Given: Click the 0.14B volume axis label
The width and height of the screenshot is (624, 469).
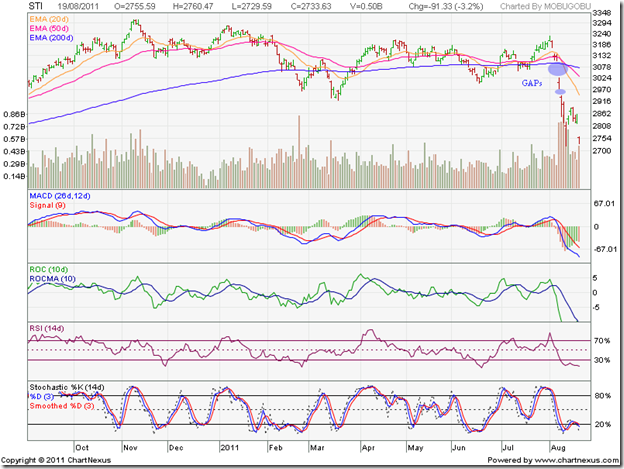Looking at the screenshot, I should pyautogui.click(x=14, y=177).
